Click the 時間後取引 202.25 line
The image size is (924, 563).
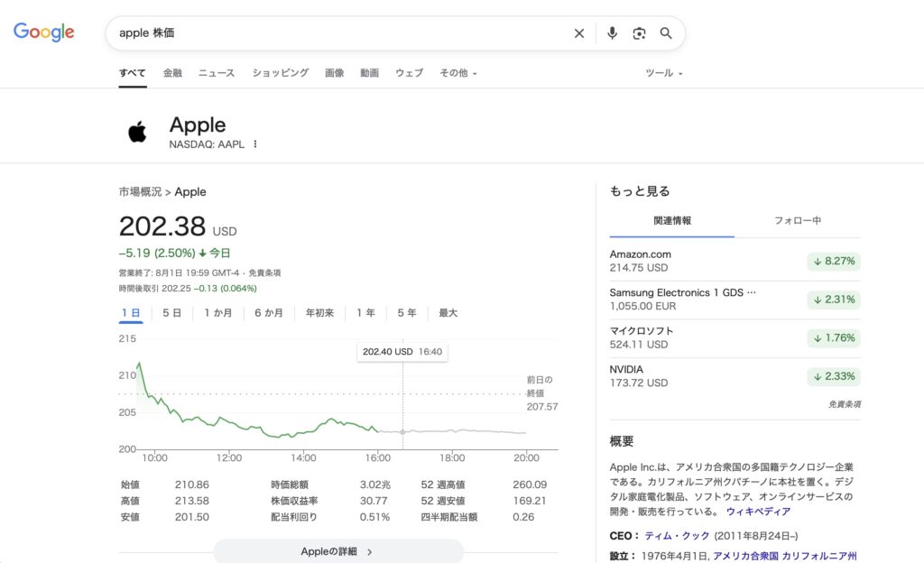[x=188, y=289]
